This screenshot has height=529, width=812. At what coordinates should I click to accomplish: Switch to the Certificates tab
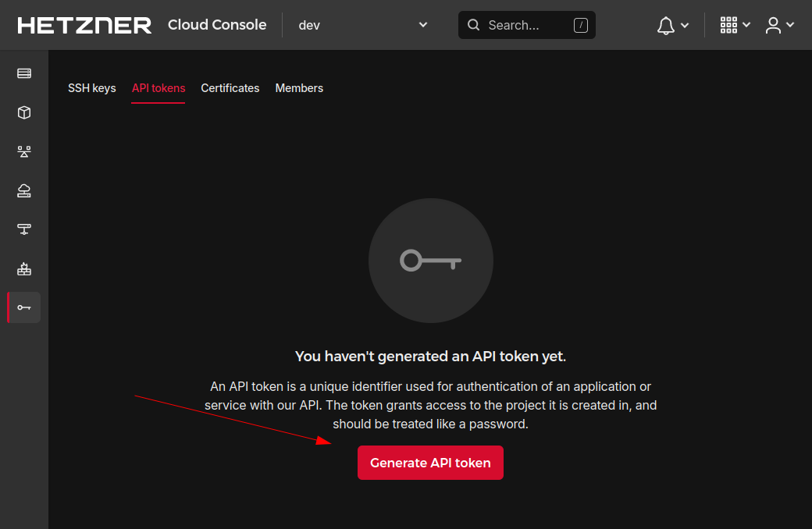(x=230, y=88)
